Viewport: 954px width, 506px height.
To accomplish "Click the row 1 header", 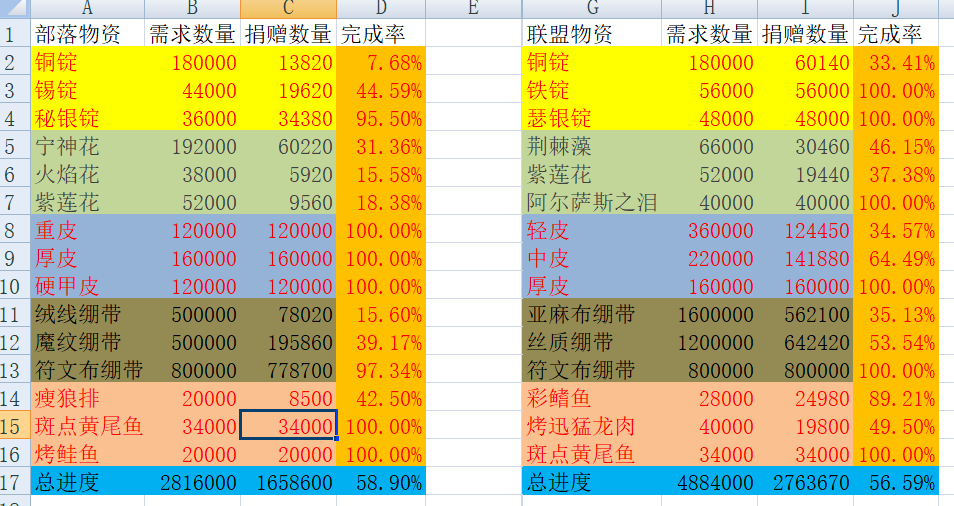I will (14, 34).
